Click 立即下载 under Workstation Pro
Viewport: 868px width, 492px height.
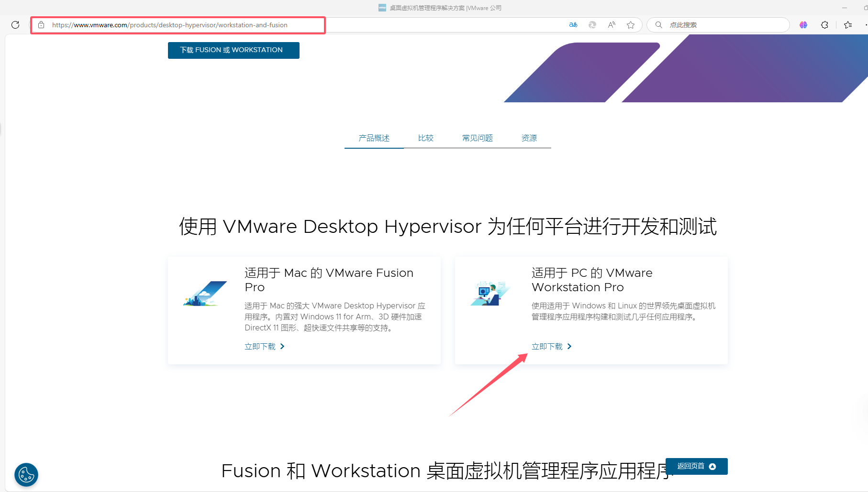pos(552,347)
